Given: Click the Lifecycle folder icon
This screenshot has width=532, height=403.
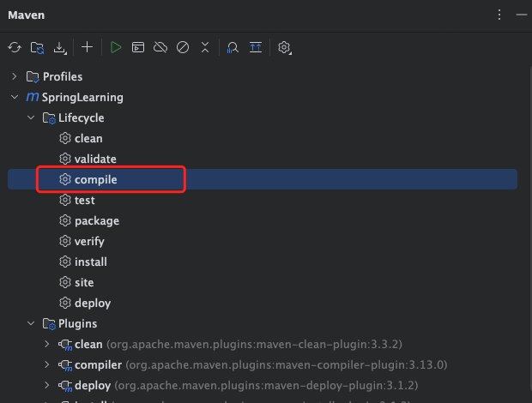Looking at the screenshot, I should [49, 118].
